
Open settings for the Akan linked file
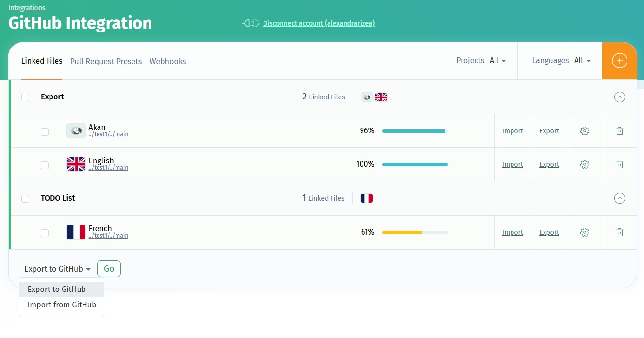pos(584,131)
